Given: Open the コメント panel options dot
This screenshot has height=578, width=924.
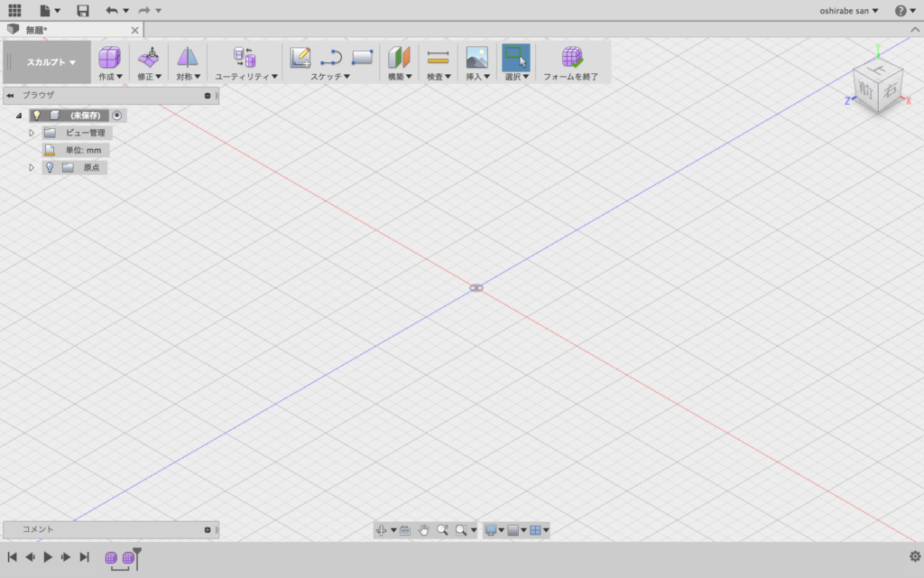Looking at the screenshot, I should click(x=208, y=529).
